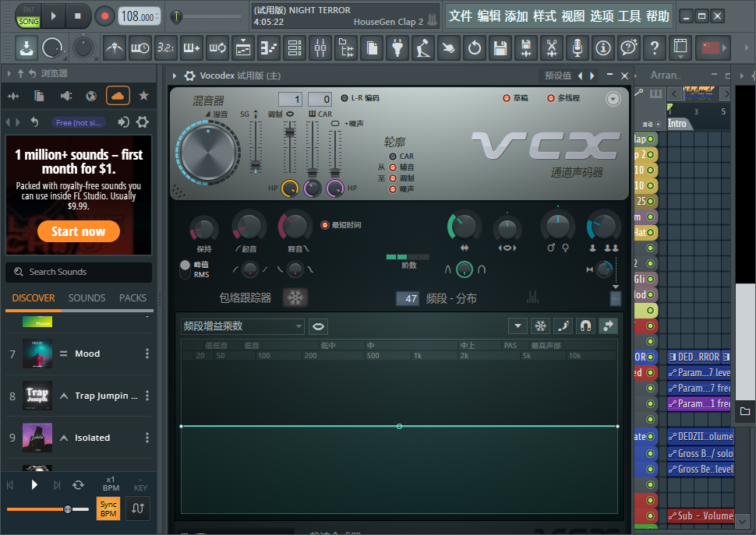This screenshot has height=535, width=756.
Task: Click the Start now button
Action: (79, 231)
